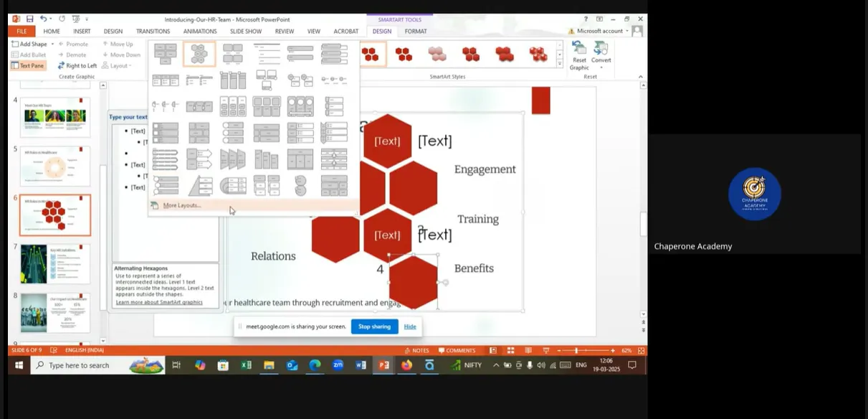Expand the SmartArt Styles gallery More arrow
868x419 pixels.
[560, 62]
